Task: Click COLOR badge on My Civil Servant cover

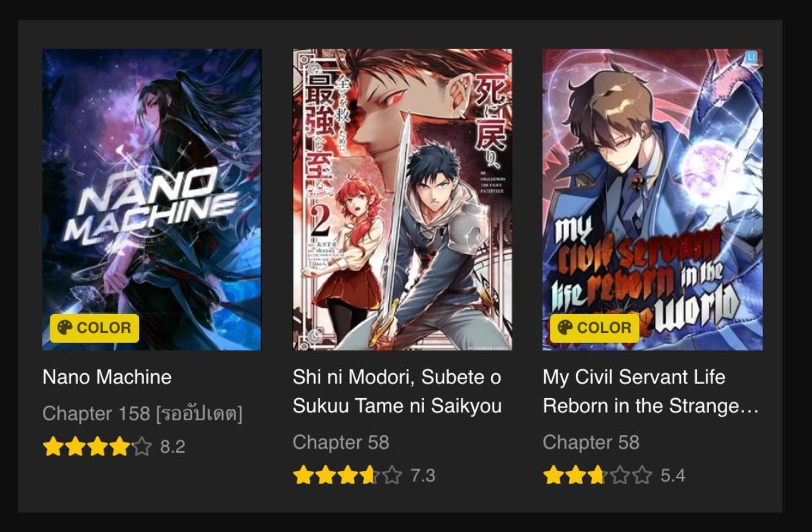Action: tap(595, 328)
